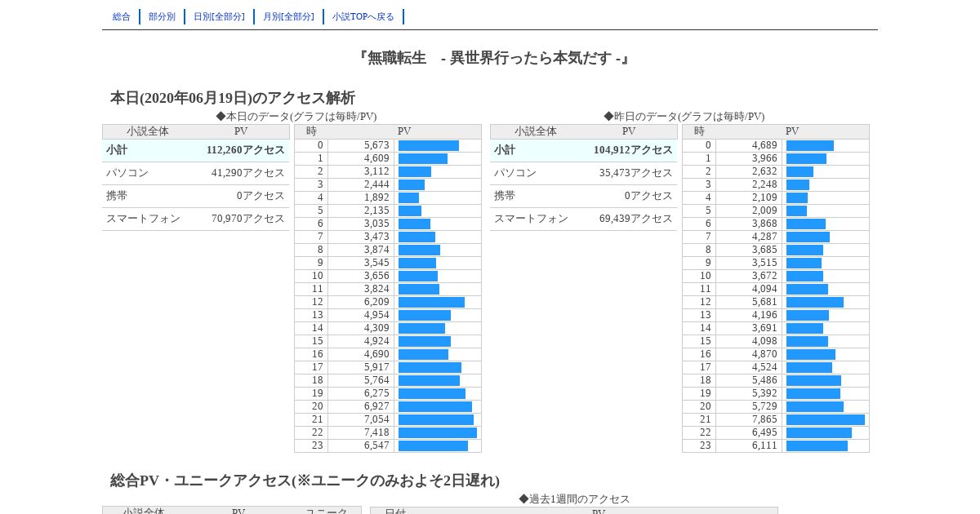Select yesterday's 小計 row showing 104,912アクセス
The width and height of the screenshot is (980, 514).
pos(584,150)
